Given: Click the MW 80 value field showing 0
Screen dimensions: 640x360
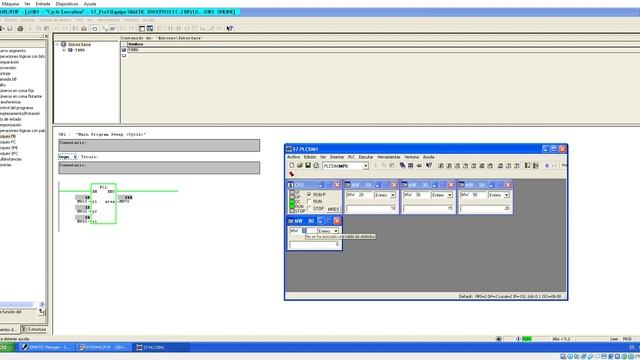Looking at the screenshot, I should point(315,244).
